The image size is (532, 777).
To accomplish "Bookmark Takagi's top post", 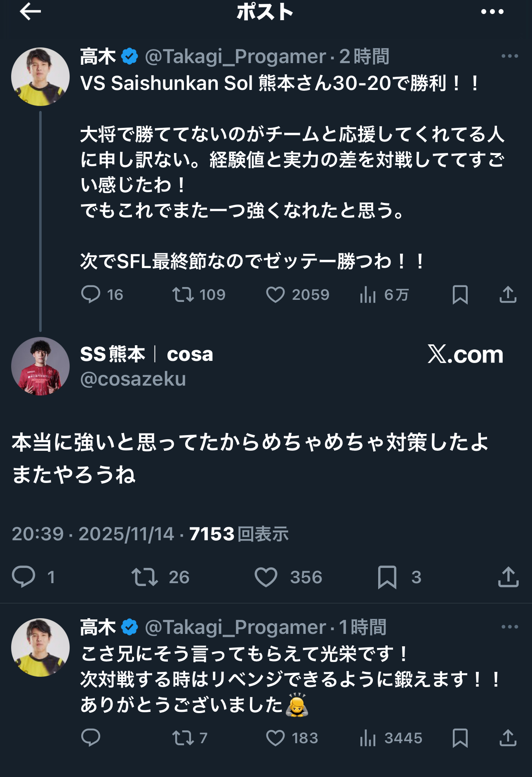I will pyautogui.click(x=460, y=294).
